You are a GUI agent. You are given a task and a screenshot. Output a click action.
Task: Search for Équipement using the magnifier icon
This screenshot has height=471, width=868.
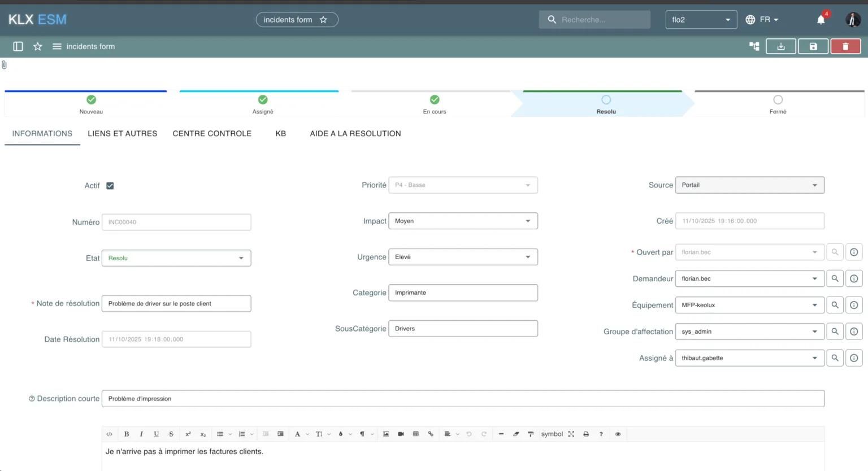pos(835,305)
